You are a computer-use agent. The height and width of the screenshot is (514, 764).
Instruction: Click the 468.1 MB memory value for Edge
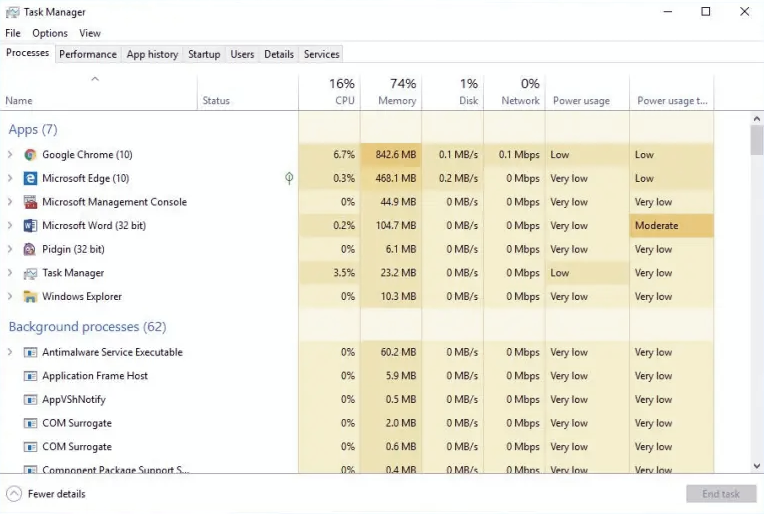coord(396,178)
